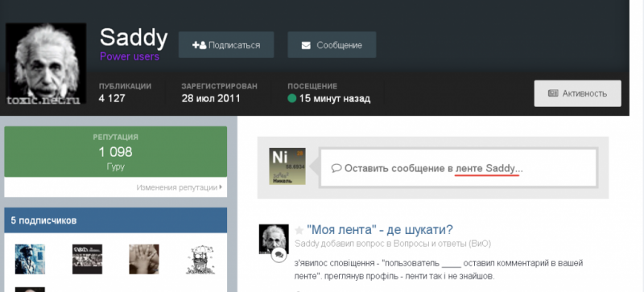
Task: Click the Публикации 4 127 statistic
Action: (x=125, y=93)
